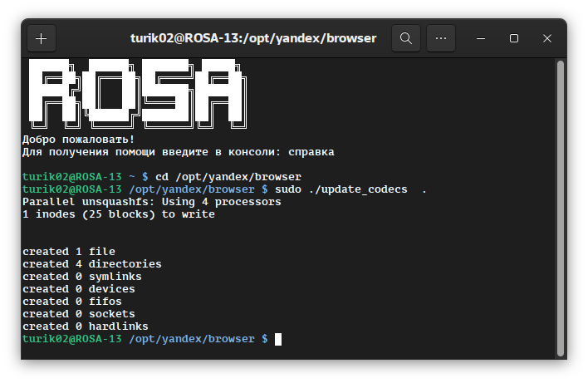Click the text 'Добро пожаловать!'
Screen dimensions: 588x383
point(78,140)
